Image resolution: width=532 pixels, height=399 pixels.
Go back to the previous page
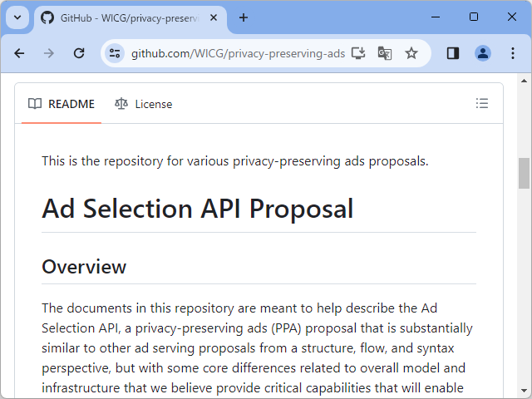tap(19, 53)
